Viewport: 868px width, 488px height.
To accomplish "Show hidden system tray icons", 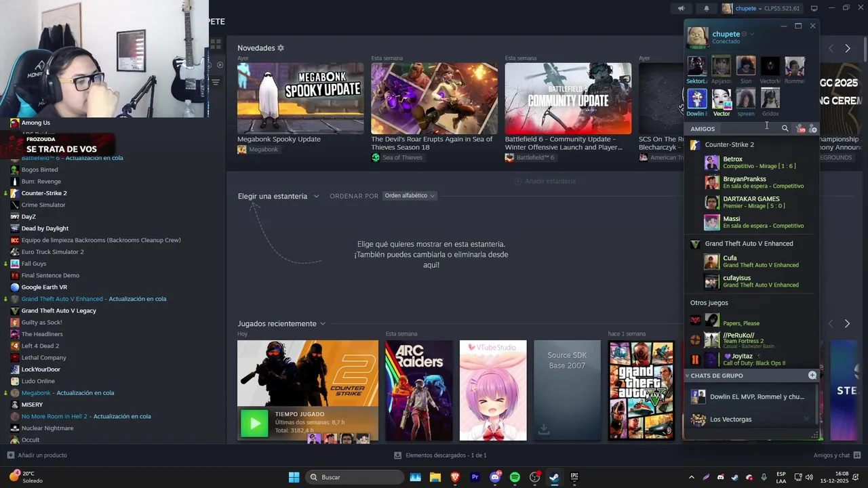I will click(x=691, y=477).
